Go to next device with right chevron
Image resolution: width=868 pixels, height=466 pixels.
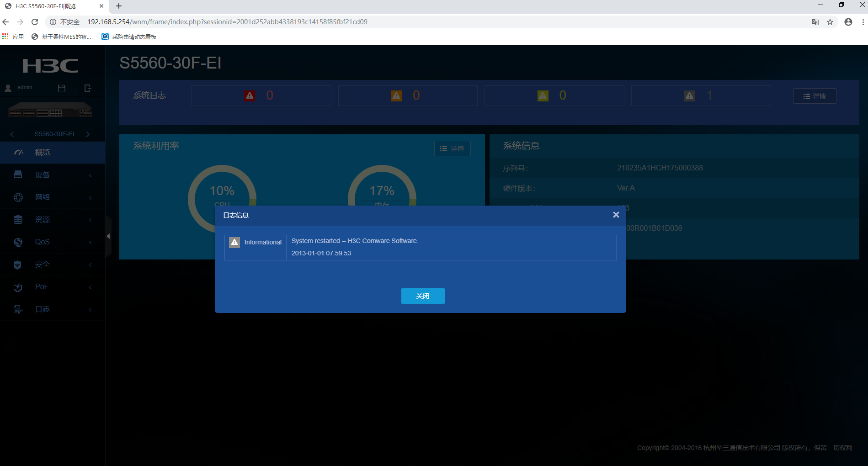(88, 134)
